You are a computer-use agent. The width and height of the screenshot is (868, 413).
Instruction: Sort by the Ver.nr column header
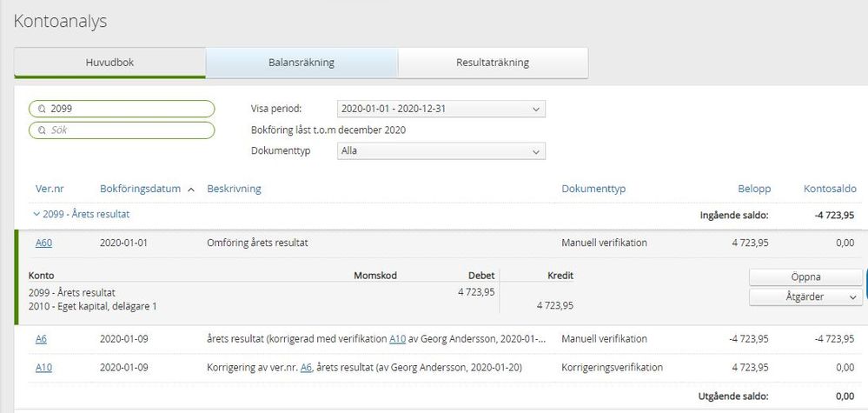50,189
